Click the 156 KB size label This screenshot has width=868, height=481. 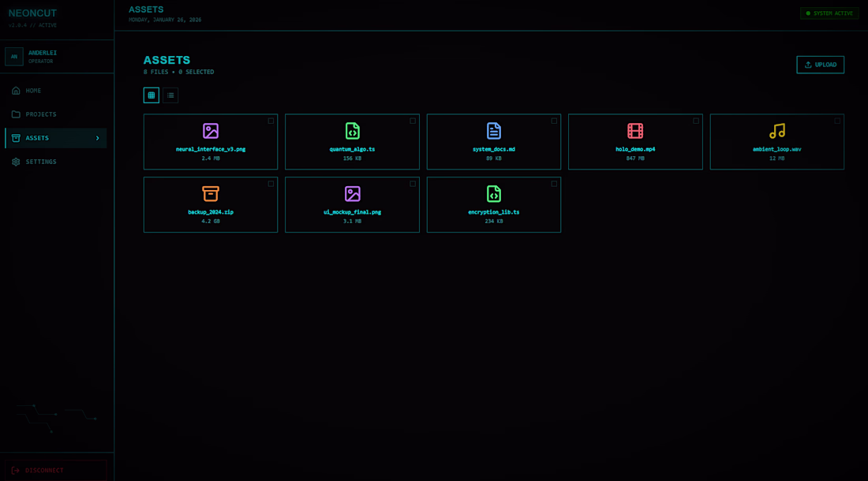[x=352, y=158]
